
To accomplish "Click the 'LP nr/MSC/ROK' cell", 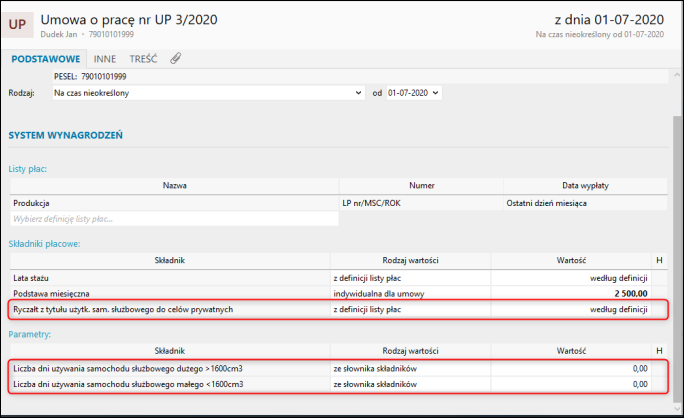I will pyautogui.click(x=421, y=203).
